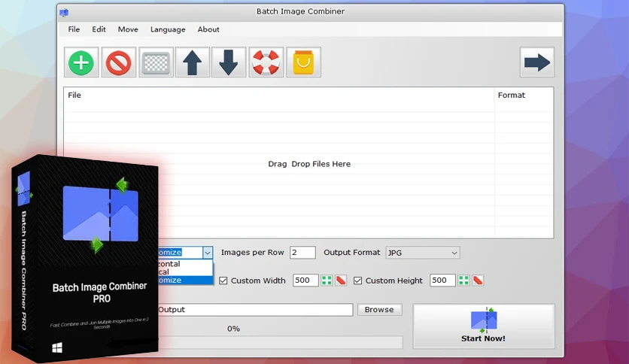Viewport: 629px width, 364px height.
Task: Move file down with down arrow
Action: tap(229, 62)
